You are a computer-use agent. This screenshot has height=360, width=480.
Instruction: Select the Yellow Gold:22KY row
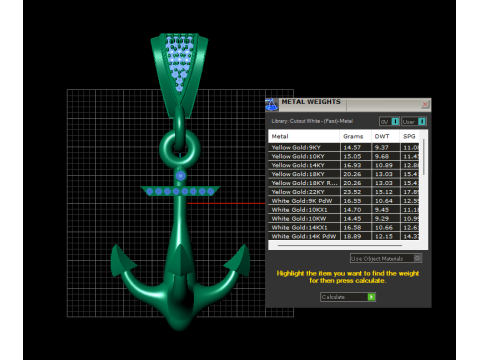[x=344, y=192]
